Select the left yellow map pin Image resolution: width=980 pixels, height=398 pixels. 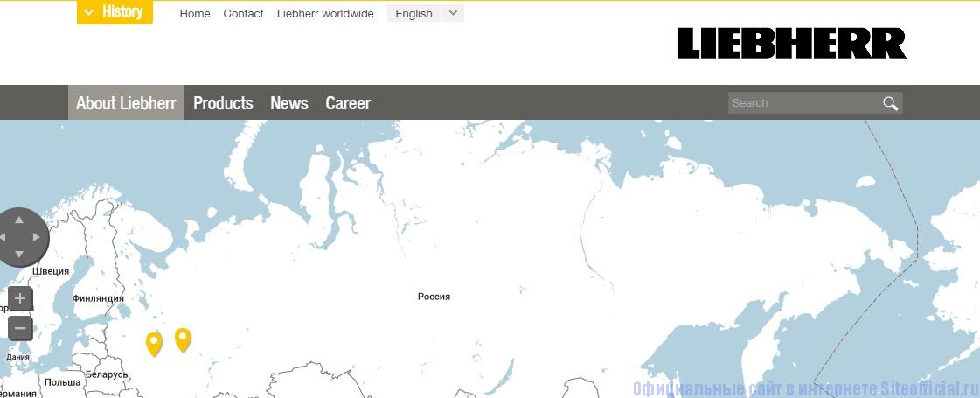154,344
